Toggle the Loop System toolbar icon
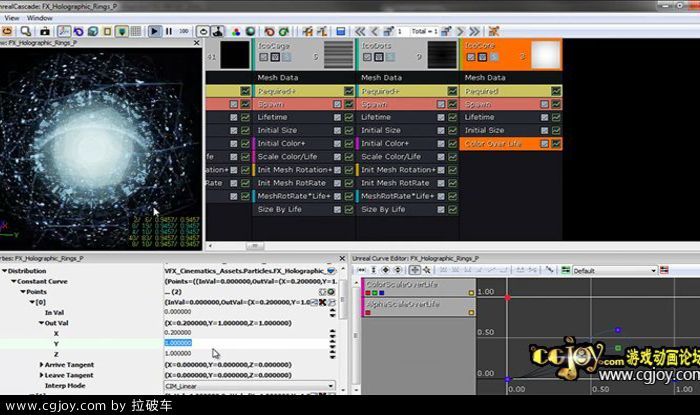Screen dimensions: 700x415 203,31
